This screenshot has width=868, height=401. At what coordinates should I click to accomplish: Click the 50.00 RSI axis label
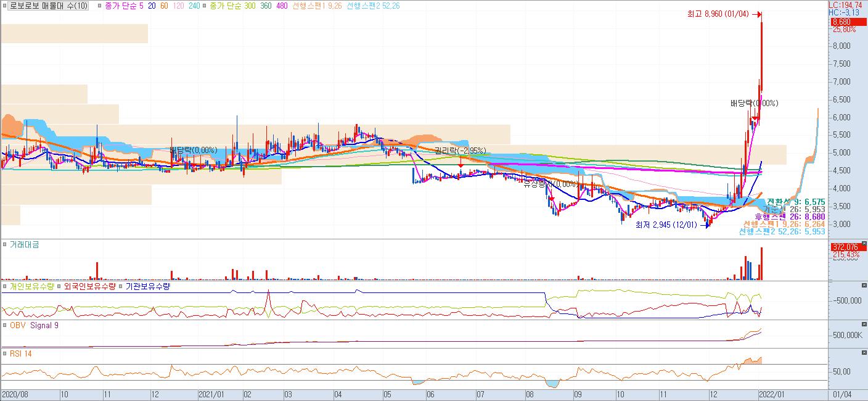842,371
